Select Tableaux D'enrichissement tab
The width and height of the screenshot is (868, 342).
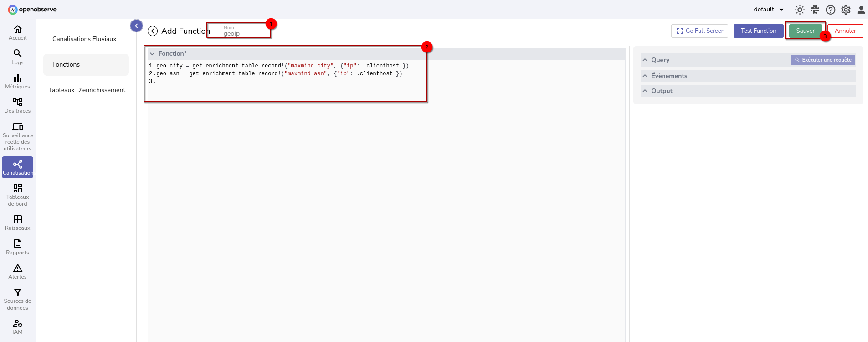coord(87,90)
